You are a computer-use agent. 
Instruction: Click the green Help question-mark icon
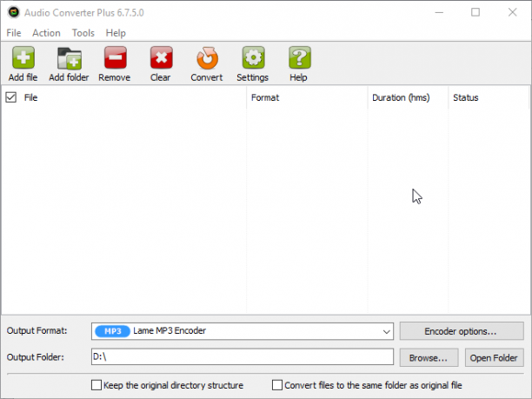(299, 57)
